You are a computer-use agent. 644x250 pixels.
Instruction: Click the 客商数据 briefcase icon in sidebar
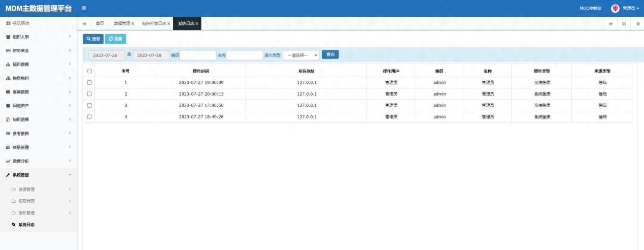pyautogui.click(x=8, y=92)
